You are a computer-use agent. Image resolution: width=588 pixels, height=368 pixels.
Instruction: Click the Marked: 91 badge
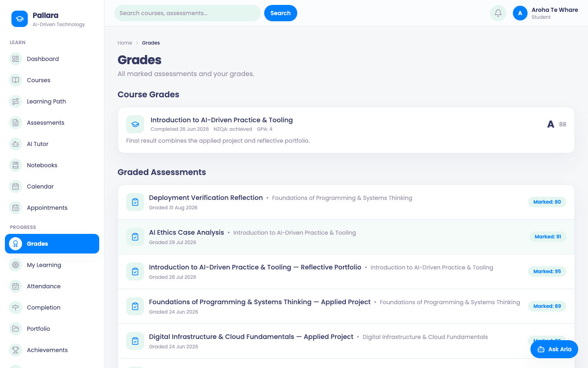coord(548,237)
